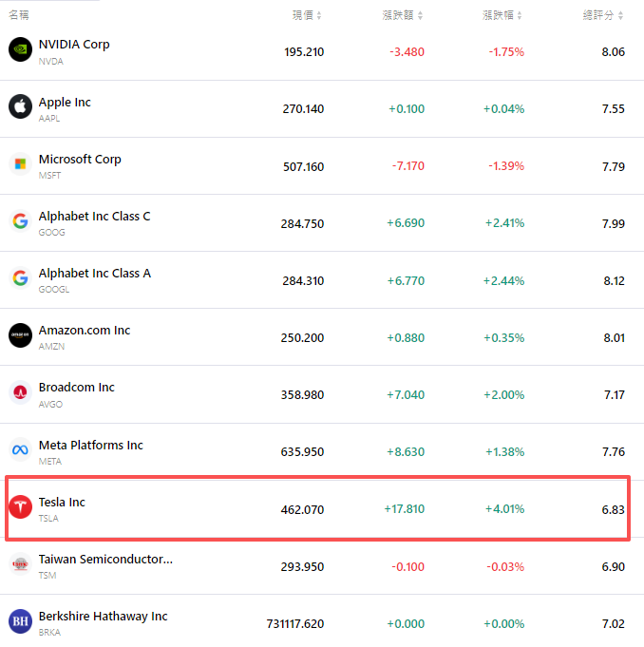Click the Microsoft Corp logo icon
644x647 pixels.
[20, 163]
